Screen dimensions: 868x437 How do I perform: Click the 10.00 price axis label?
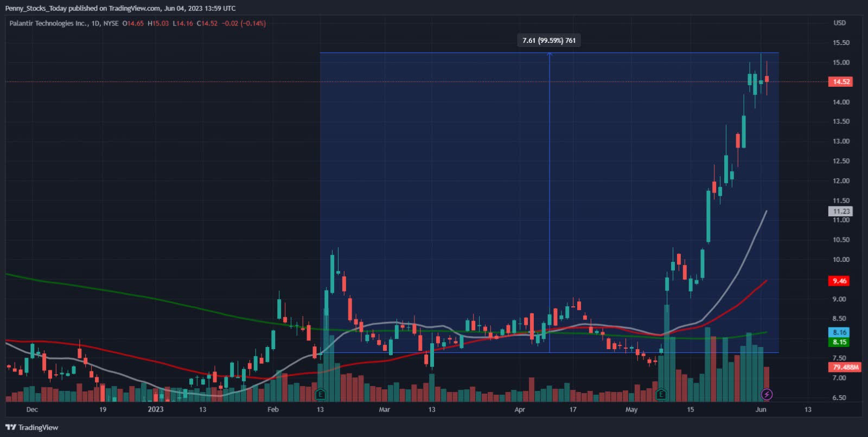(x=841, y=260)
